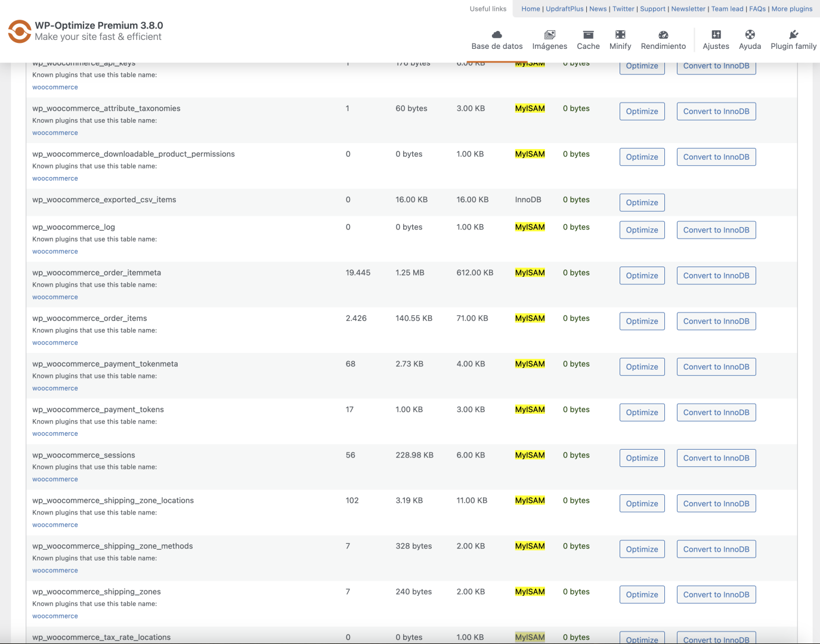Optimize the wp_woocommerce_shipping_zones table
Viewport: 820px width, 644px height.
(x=642, y=595)
